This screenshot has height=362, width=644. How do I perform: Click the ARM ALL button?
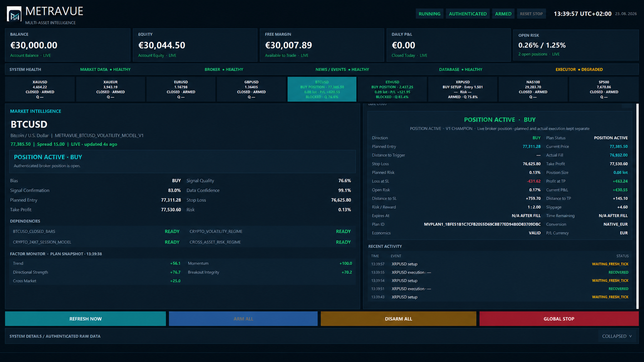click(x=243, y=319)
